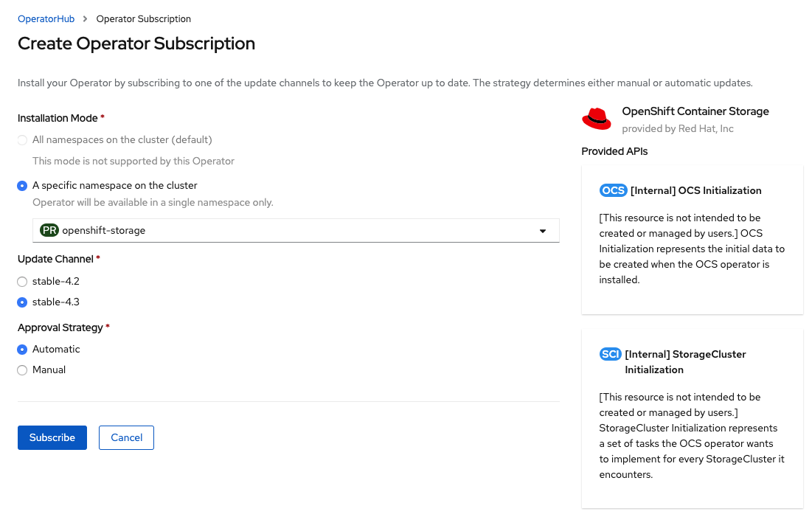This screenshot has height=517, width=812.
Task: Click the Operator Subscription breadcrumb item
Action: pos(143,19)
